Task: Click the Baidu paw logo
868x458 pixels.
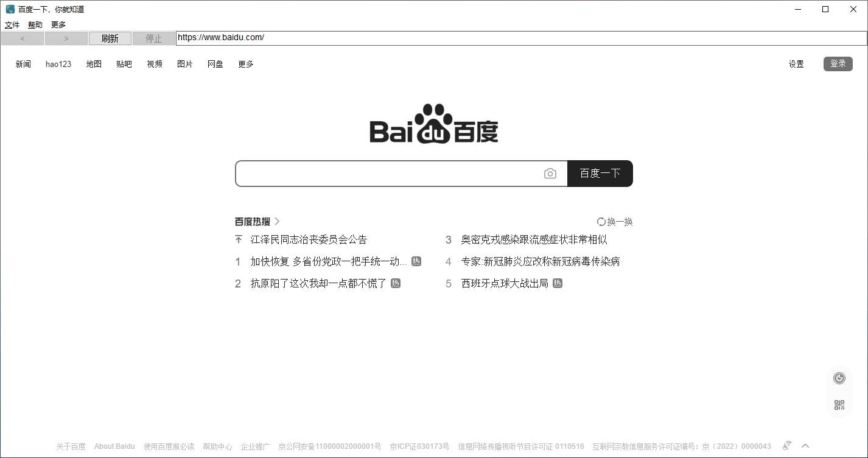Action: pyautogui.click(x=434, y=124)
